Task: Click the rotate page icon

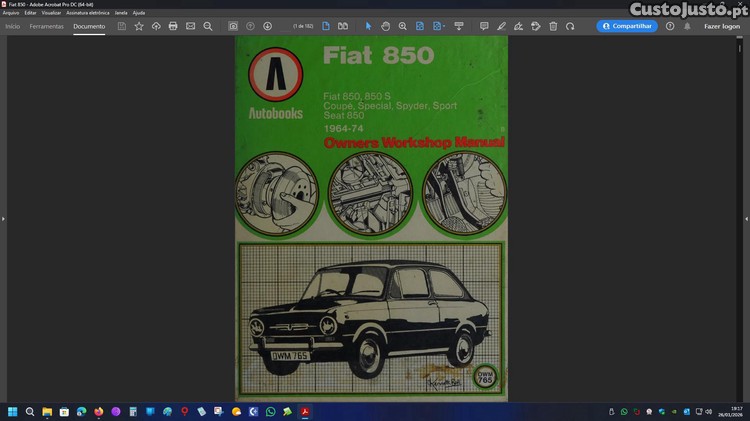Action: pos(570,26)
